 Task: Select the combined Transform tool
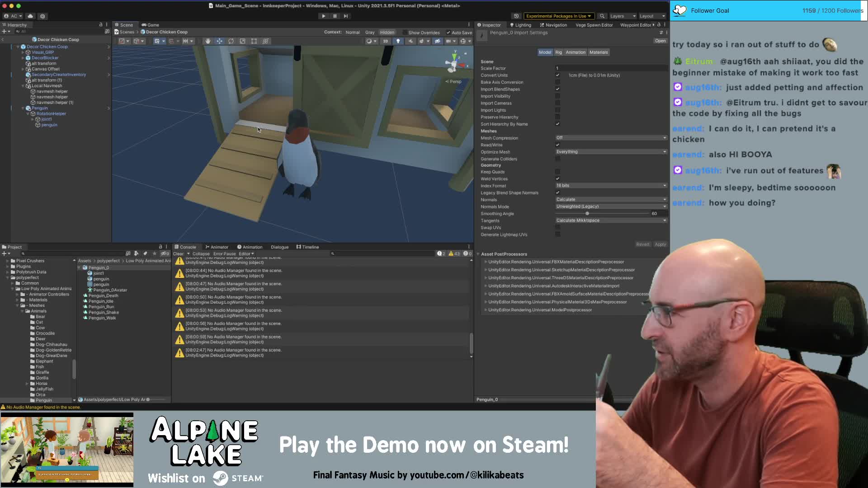tap(266, 41)
